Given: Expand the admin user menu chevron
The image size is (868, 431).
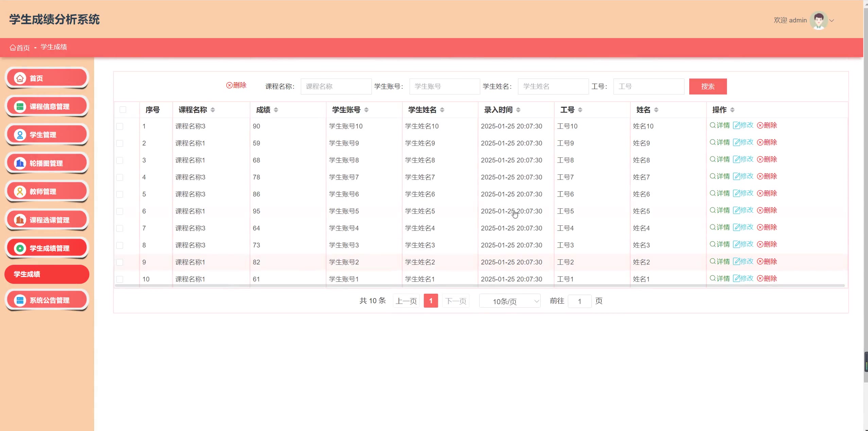Looking at the screenshot, I should (x=832, y=20).
